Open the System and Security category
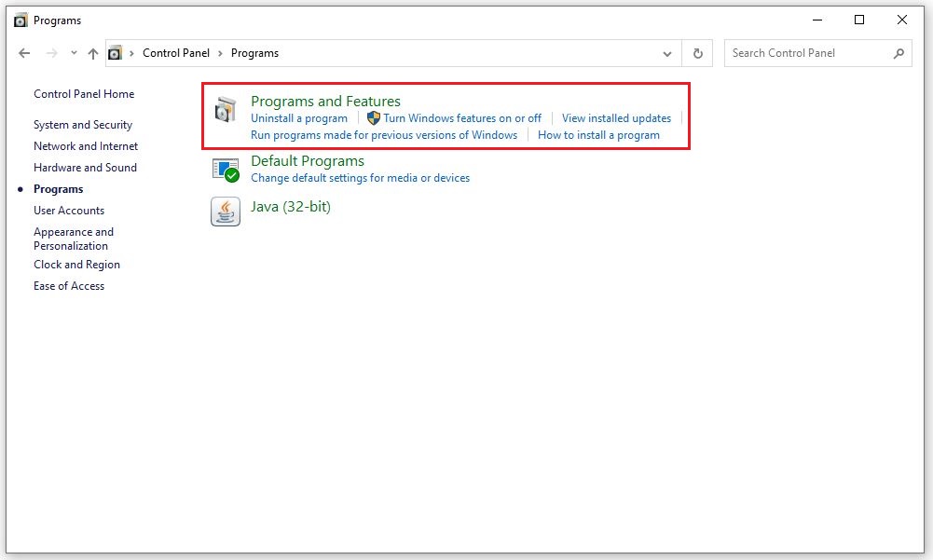 click(x=83, y=124)
